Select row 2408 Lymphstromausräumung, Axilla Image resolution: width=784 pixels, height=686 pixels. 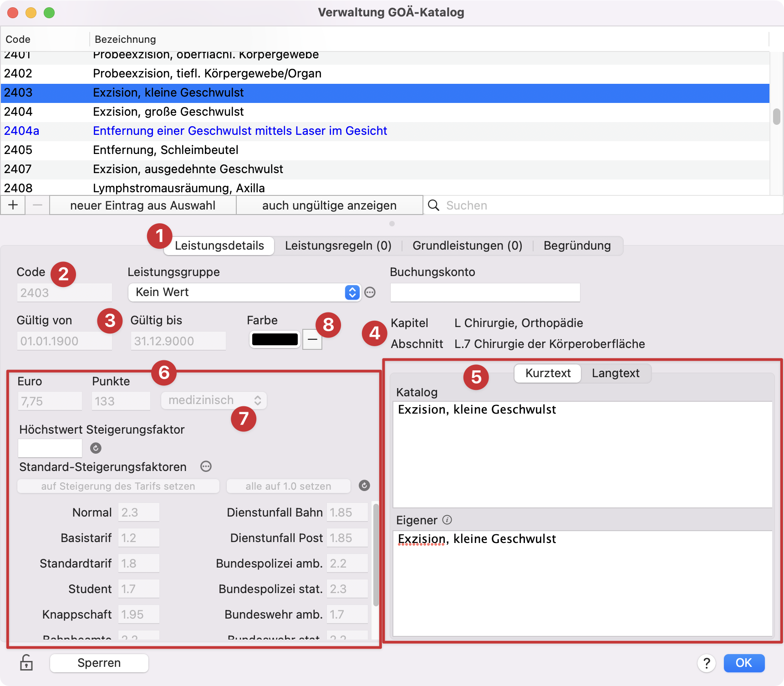click(x=385, y=188)
